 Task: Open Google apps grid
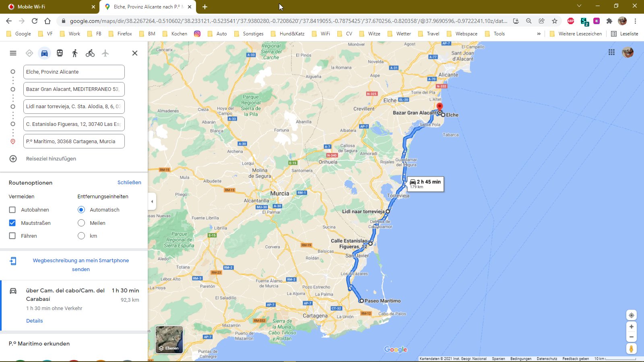(x=611, y=52)
